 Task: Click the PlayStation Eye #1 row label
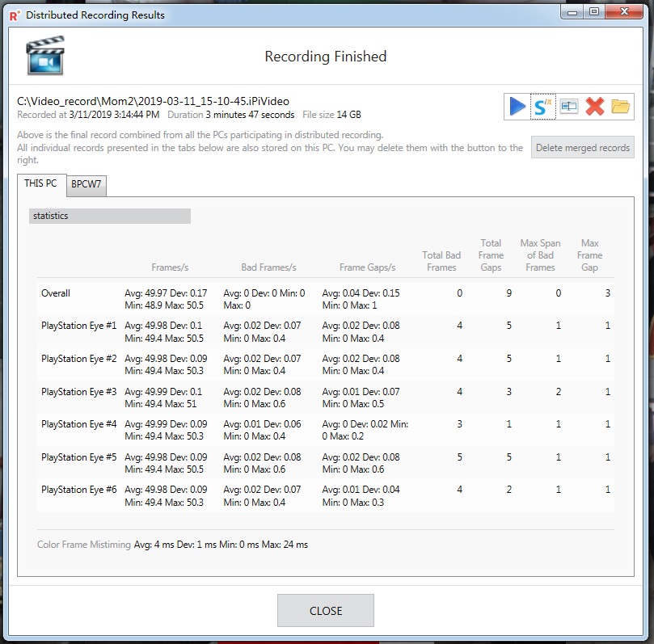click(x=79, y=326)
